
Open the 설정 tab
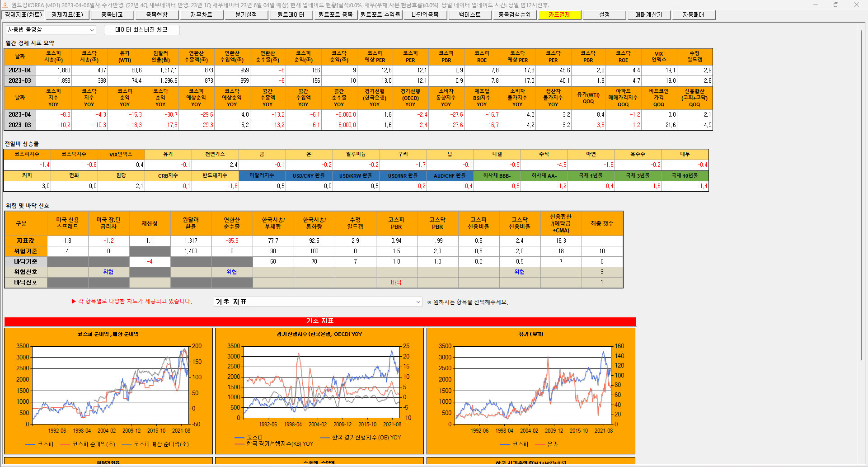click(x=604, y=15)
